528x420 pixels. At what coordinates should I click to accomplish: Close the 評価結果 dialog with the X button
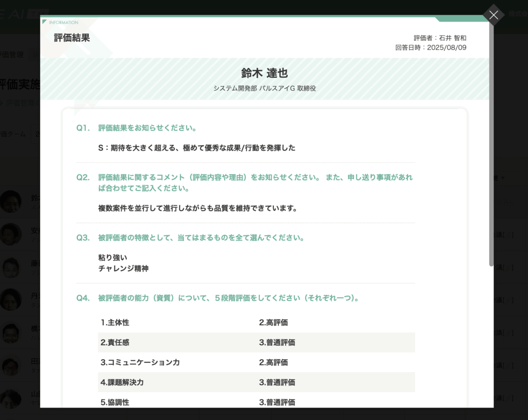[493, 15]
